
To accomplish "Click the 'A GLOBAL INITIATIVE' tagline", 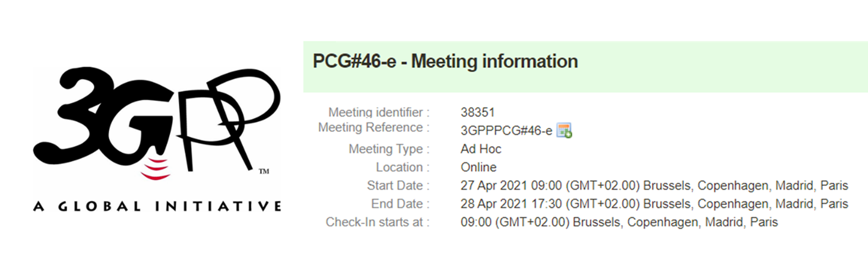I will [157, 207].
